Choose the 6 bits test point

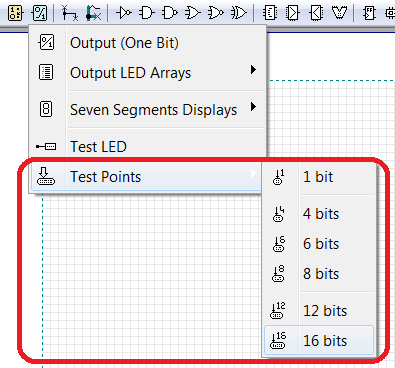tap(319, 244)
